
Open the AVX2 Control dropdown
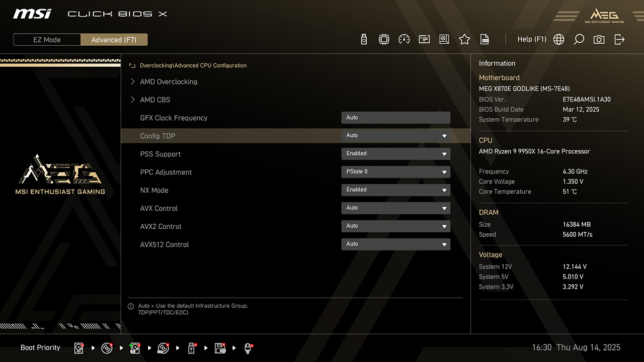pos(396,226)
